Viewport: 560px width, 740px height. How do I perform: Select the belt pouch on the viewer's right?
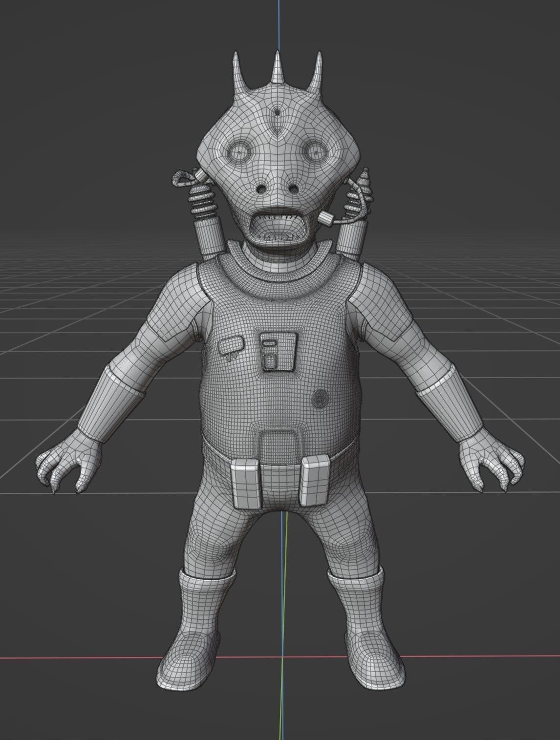(314, 479)
